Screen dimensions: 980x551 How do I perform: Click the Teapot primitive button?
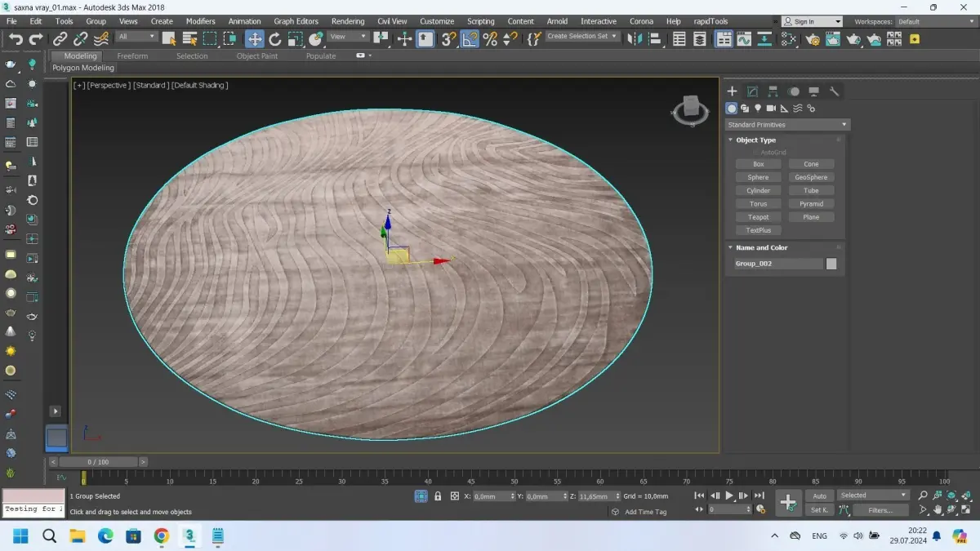point(758,217)
